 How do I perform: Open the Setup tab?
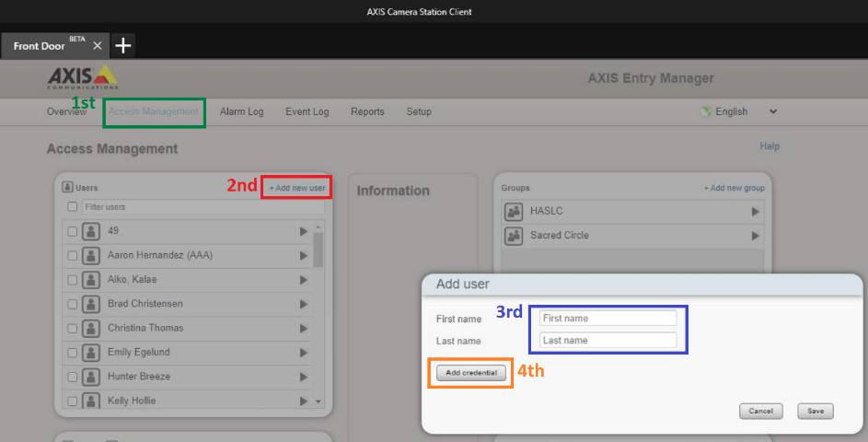pos(419,112)
